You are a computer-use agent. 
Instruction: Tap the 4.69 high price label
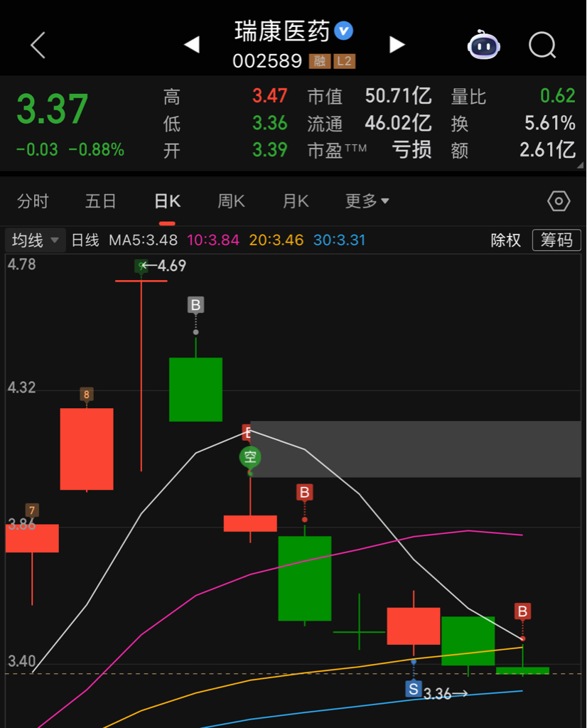tap(171, 266)
